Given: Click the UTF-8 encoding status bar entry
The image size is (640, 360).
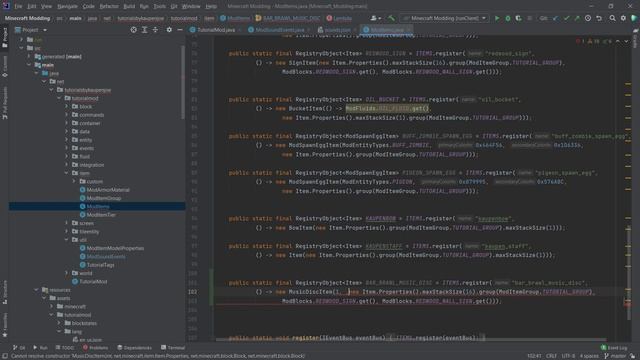Looking at the screenshot, I should (568, 356).
